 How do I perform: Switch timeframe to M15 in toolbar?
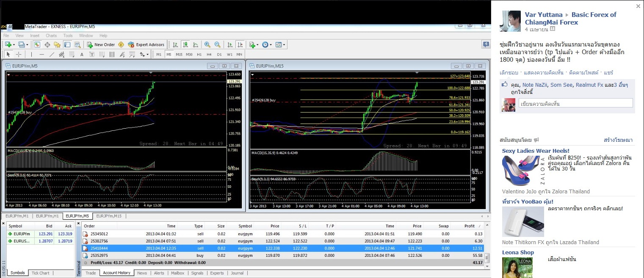[x=179, y=55]
